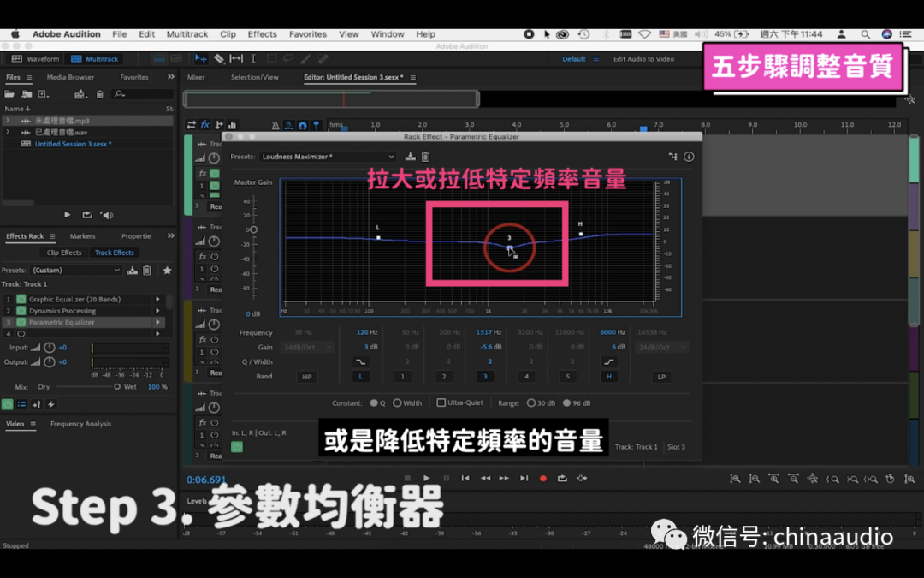924x578 pixels.
Task: Click the Open File folder icon
Action: click(x=9, y=94)
